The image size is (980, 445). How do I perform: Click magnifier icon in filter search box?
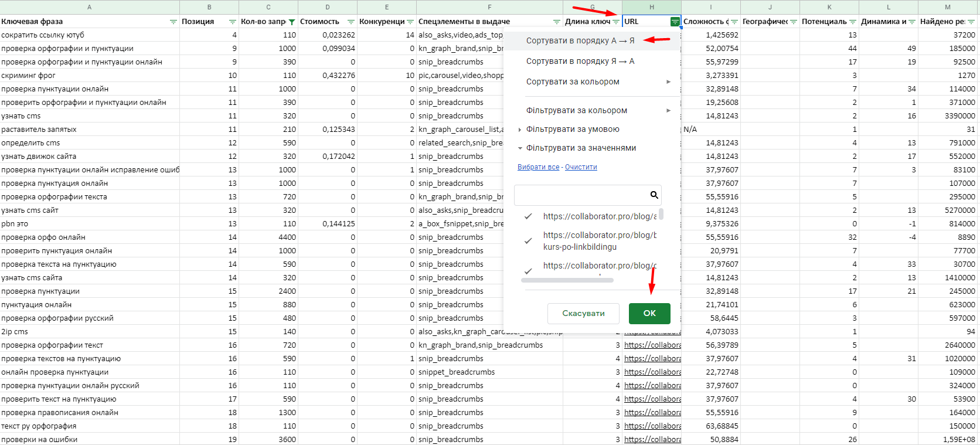(654, 195)
